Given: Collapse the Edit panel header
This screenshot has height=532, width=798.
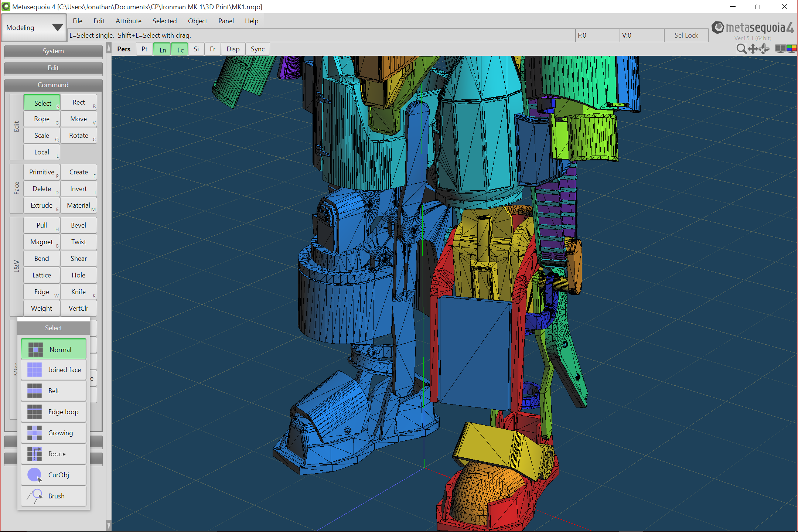Looking at the screenshot, I should tap(53, 68).
